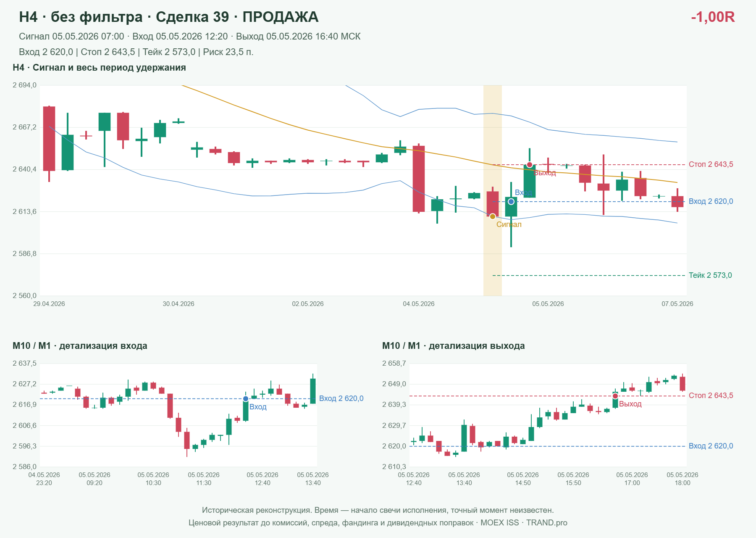Click the '07.05.2026' date on H4 axis

(x=677, y=304)
